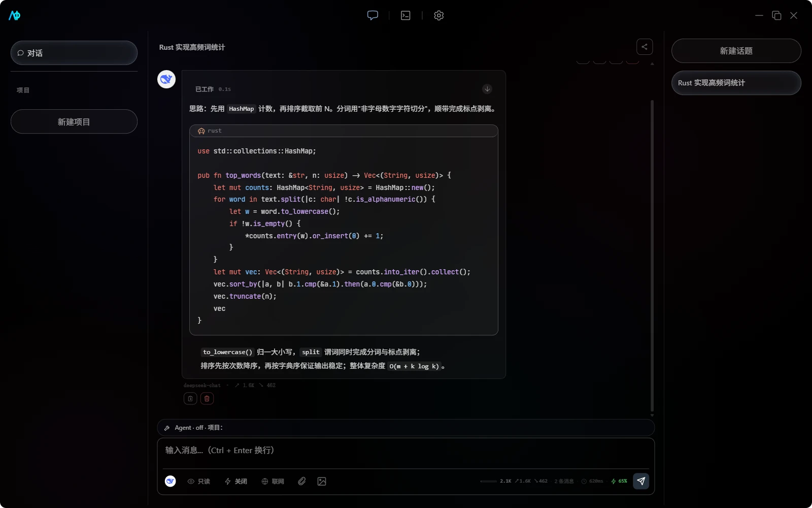The image size is (812, 508).
Task: Click the conversation title Rust 实现高频词统计 in header
Action: (x=192, y=47)
